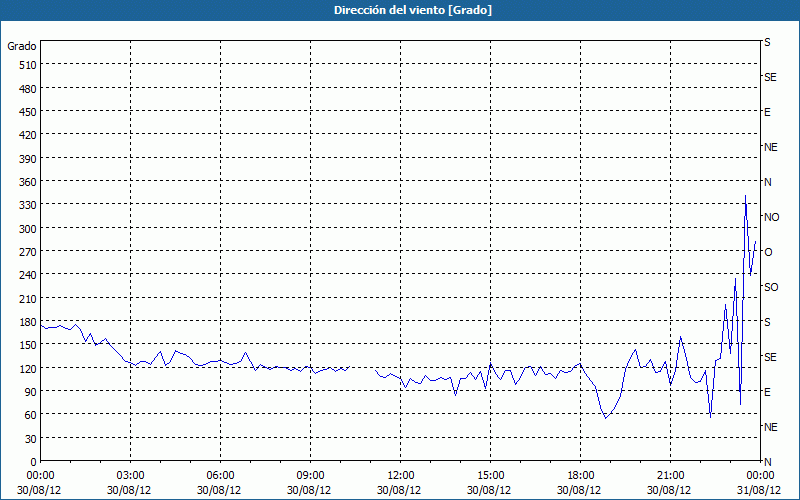Pick the 0 degree axis label
This screenshot has width=800, height=500.
[x=34, y=462]
